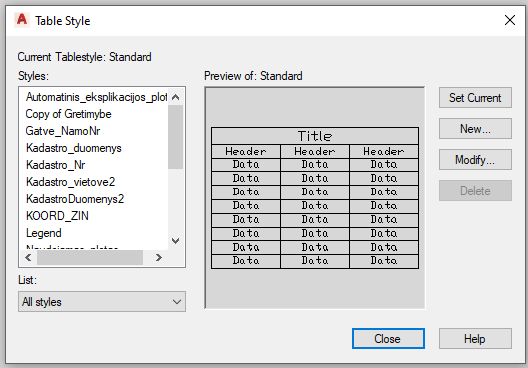Close the Table Style dialog with X
The width and height of the screenshot is (528, 368).
[510, 20]
